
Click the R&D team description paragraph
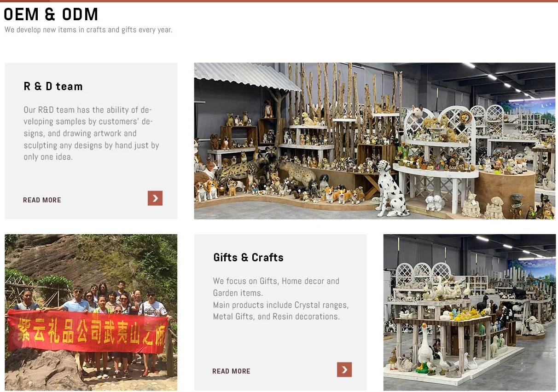(x=91, y=133)
